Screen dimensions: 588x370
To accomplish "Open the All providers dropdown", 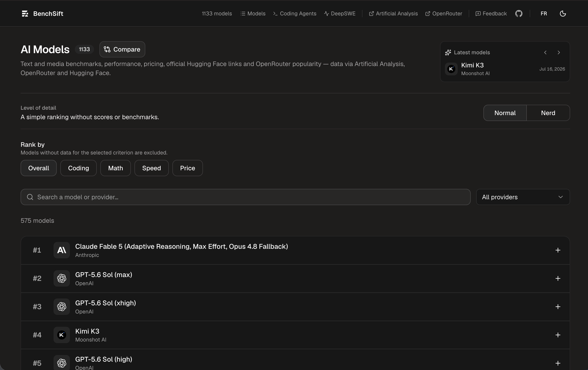I will pyautogui.click(x=523, y=197).
